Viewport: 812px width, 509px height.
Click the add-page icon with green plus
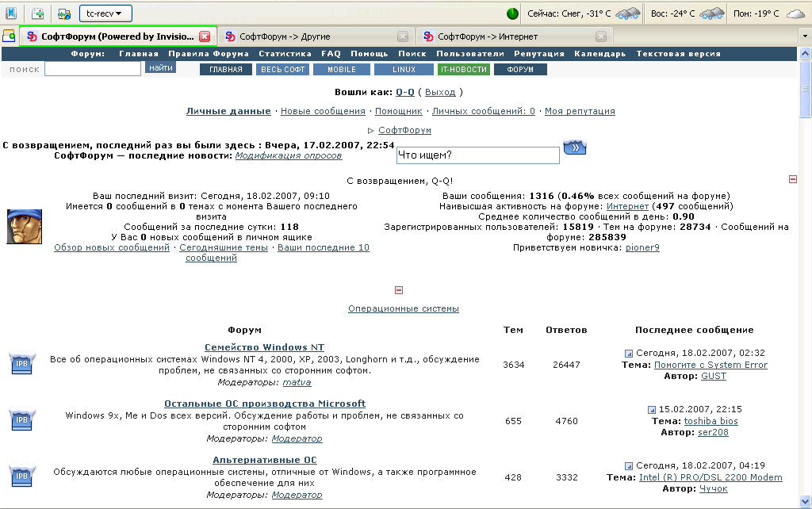pos(37,13)
